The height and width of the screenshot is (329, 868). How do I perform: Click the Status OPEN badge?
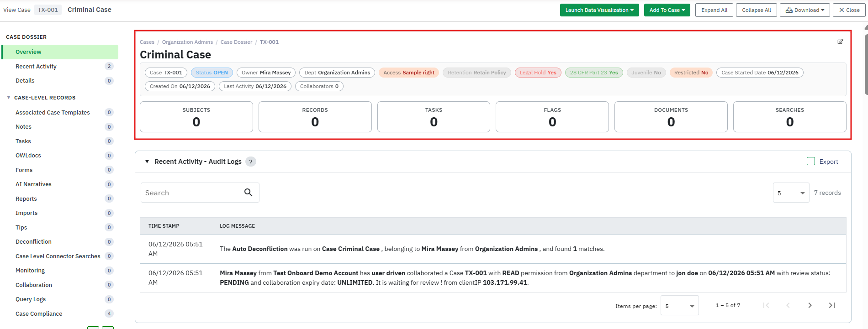pyautogui.click(x=212, y=73)
